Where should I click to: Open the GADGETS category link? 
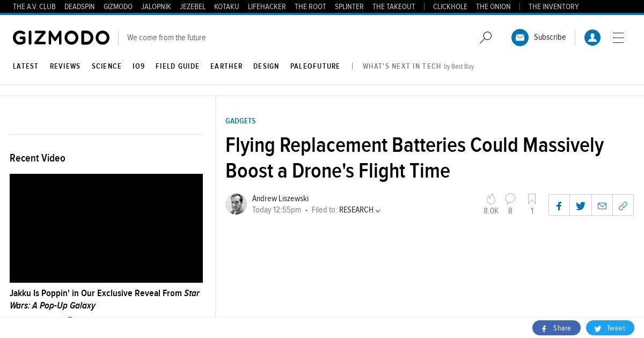click(240, 121)
